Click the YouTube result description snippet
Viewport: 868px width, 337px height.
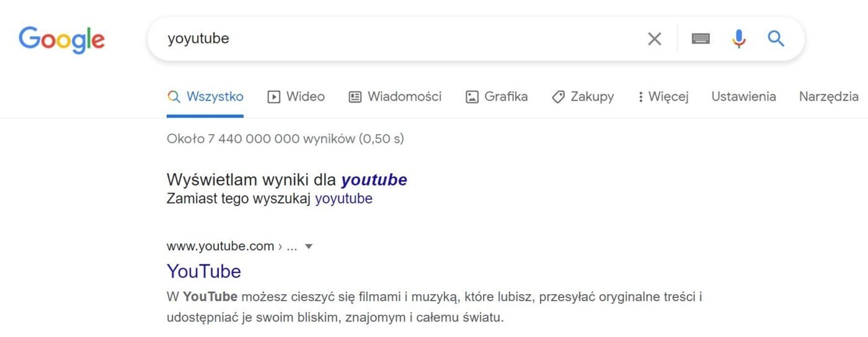pos(434,307)
